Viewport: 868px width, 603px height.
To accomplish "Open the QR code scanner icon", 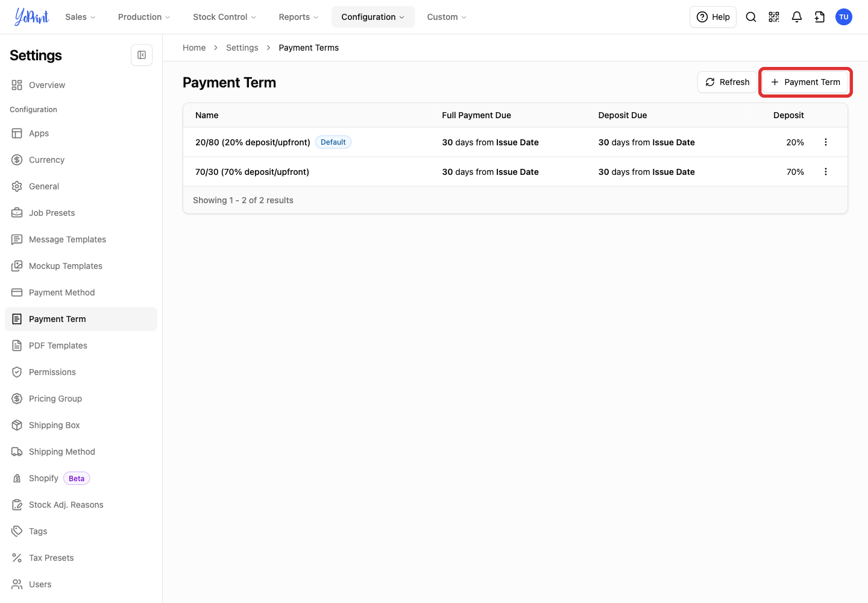I will [774, 17].
